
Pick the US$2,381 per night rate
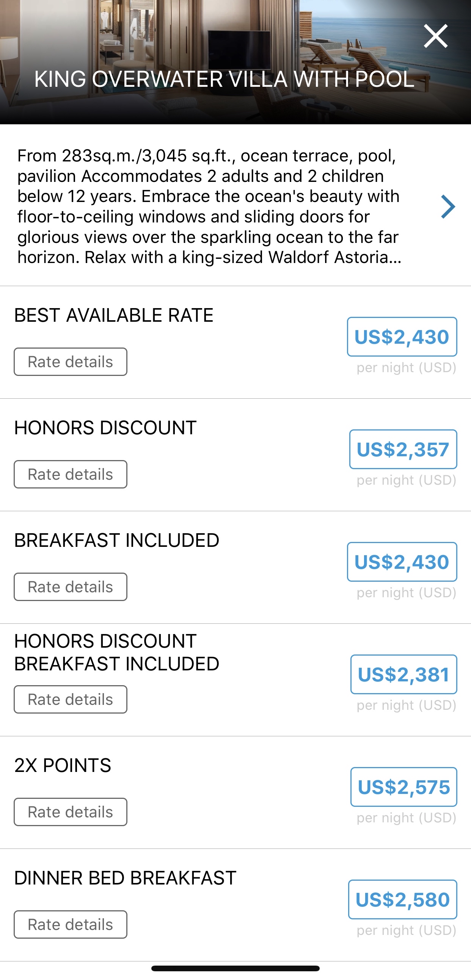click(x=403, y=675)
